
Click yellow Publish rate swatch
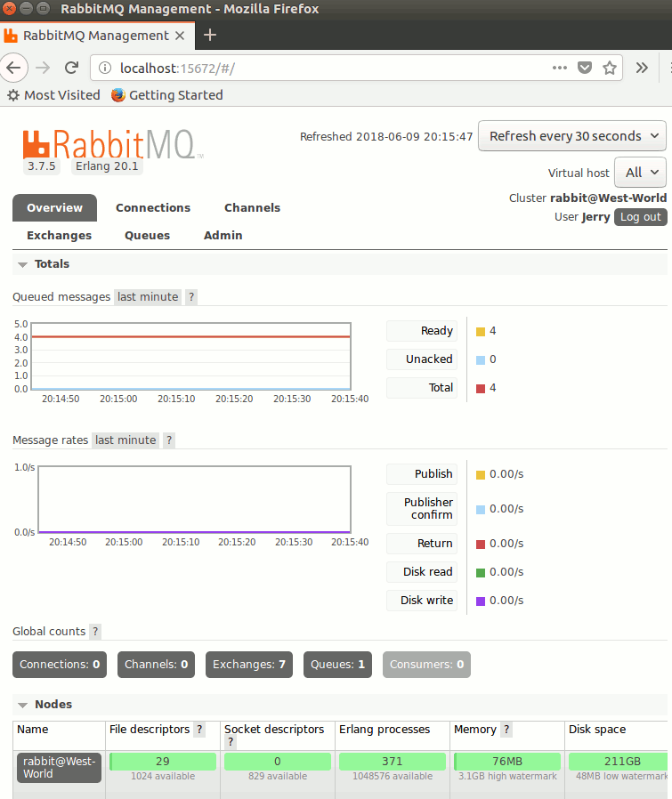pyautogui.click(x=481, y=475)
